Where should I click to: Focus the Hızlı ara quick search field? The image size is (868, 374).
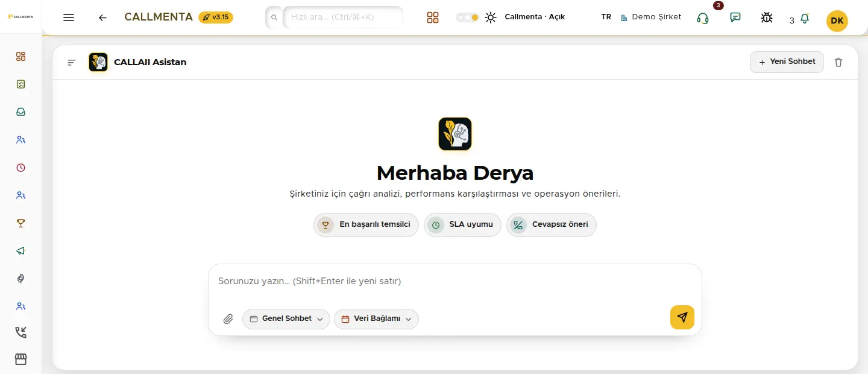(342, 17)
